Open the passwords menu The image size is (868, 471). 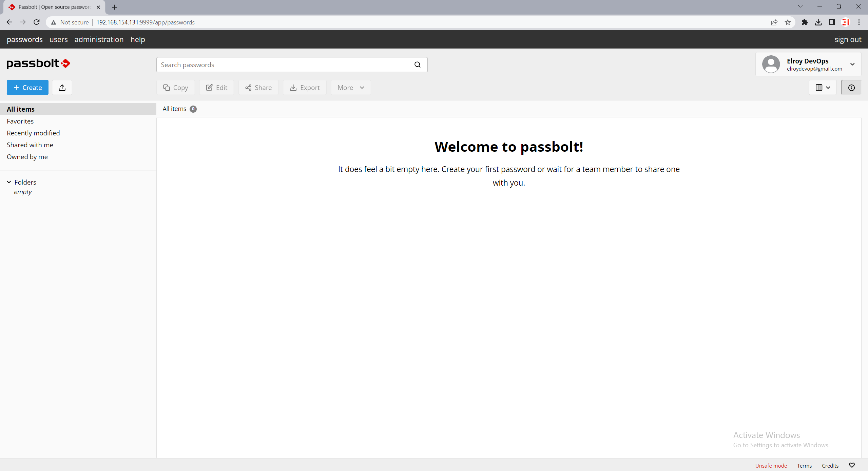(25, 39)
